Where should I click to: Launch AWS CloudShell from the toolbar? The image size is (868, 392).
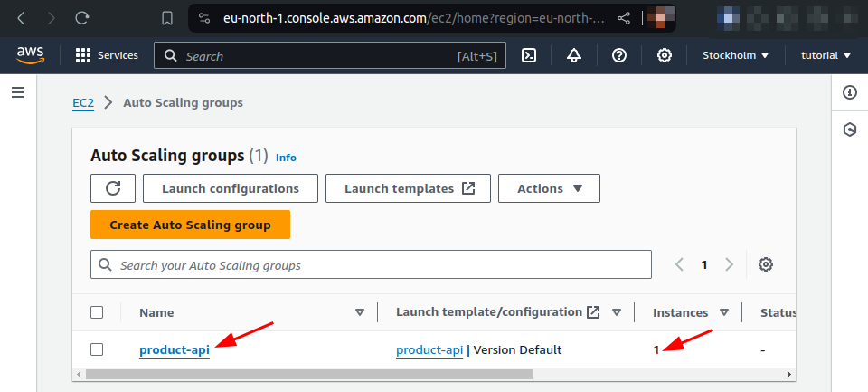(529, 55)
